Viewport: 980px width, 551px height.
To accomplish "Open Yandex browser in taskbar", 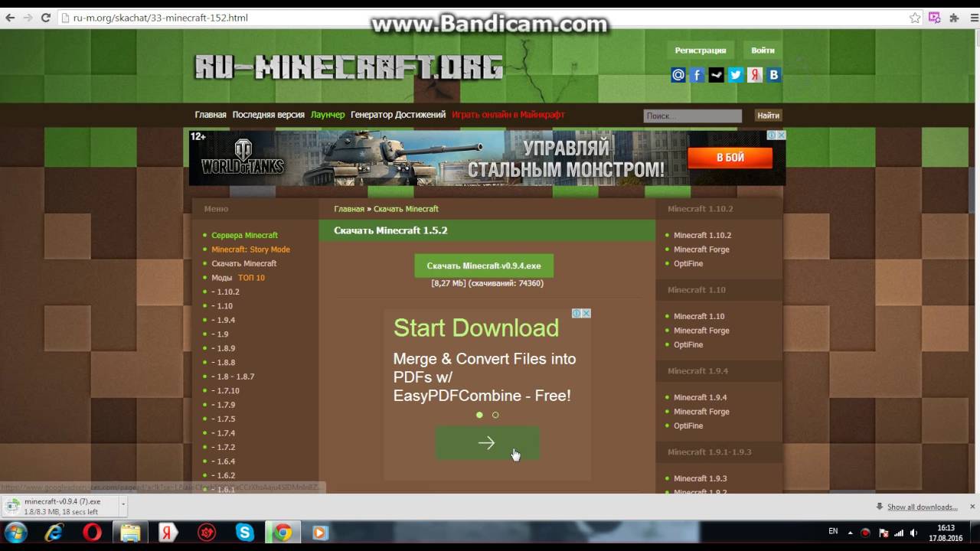I will 168,533.
